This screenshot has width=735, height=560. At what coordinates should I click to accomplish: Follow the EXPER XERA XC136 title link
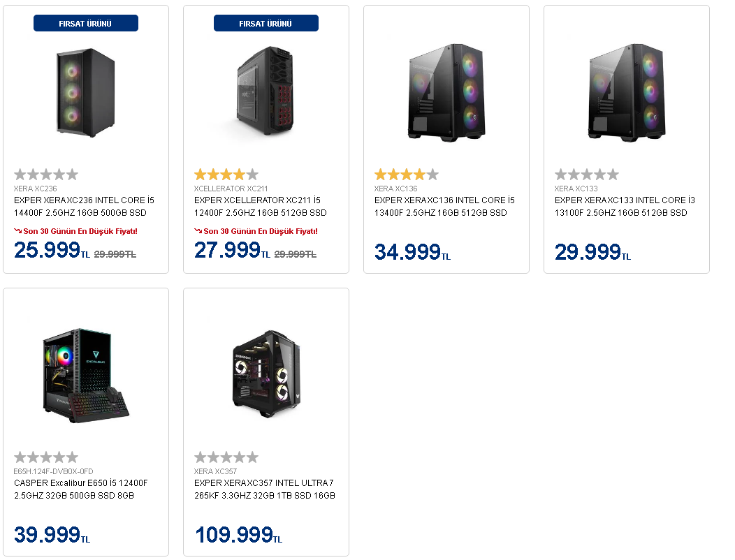point(444,207)
